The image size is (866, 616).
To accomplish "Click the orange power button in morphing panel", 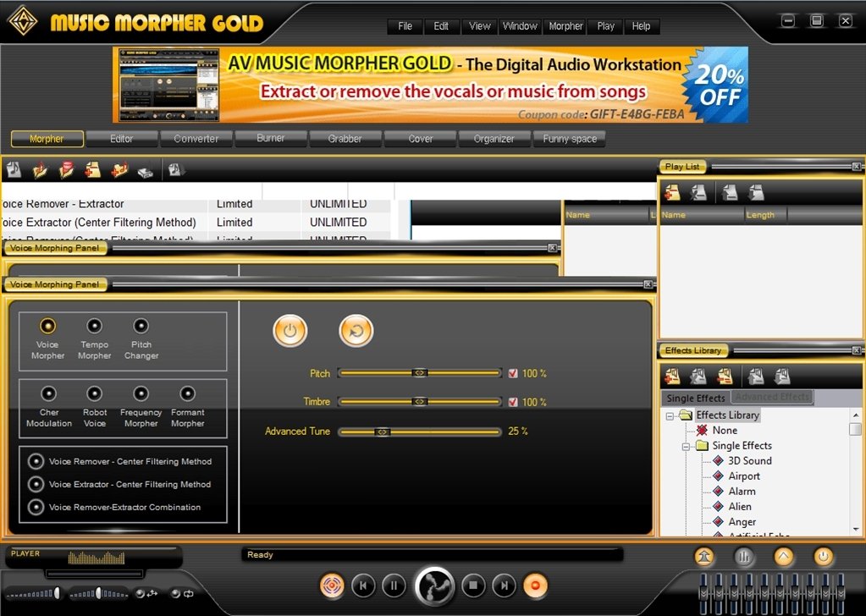I will pos(290,331).
